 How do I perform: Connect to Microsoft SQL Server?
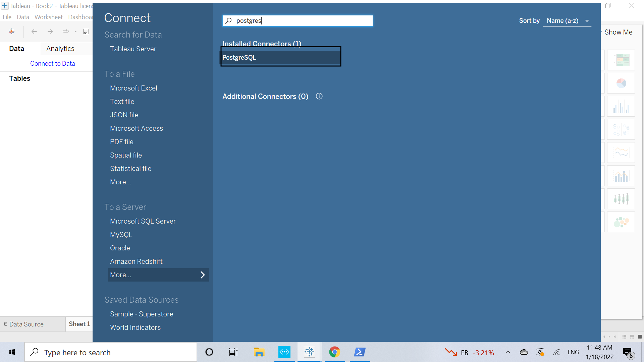[143, 221]
